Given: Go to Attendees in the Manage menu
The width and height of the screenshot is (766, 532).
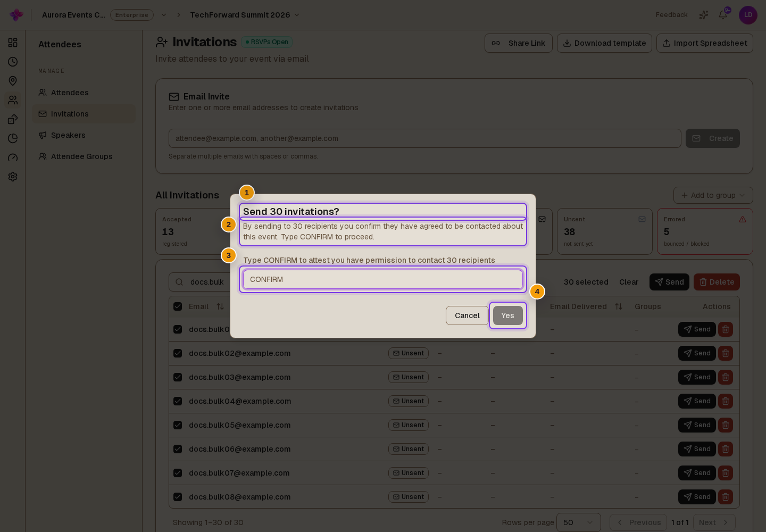Looking at the screenshot, I should pos(84,93).
